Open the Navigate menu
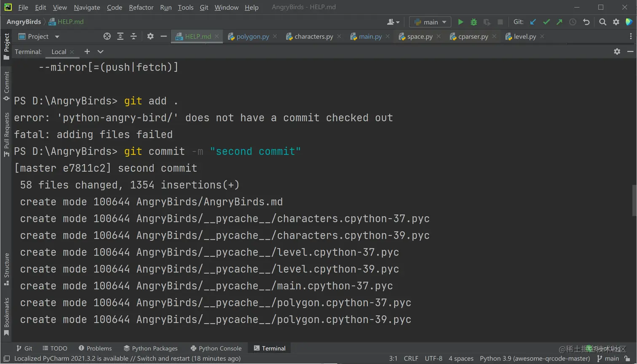 coord(87,7)
